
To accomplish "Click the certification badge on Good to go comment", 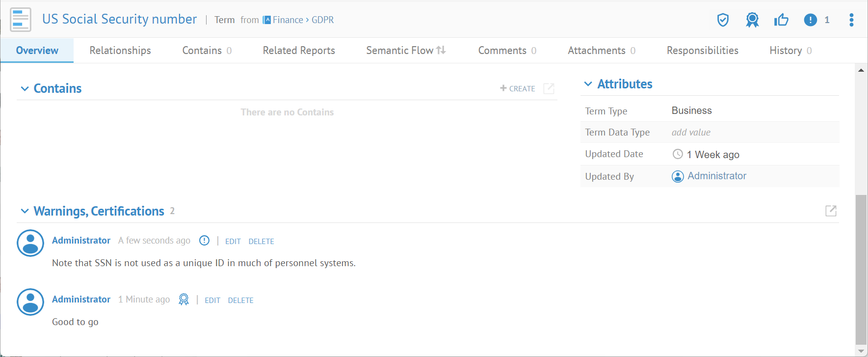I will (x=184, y=300).
